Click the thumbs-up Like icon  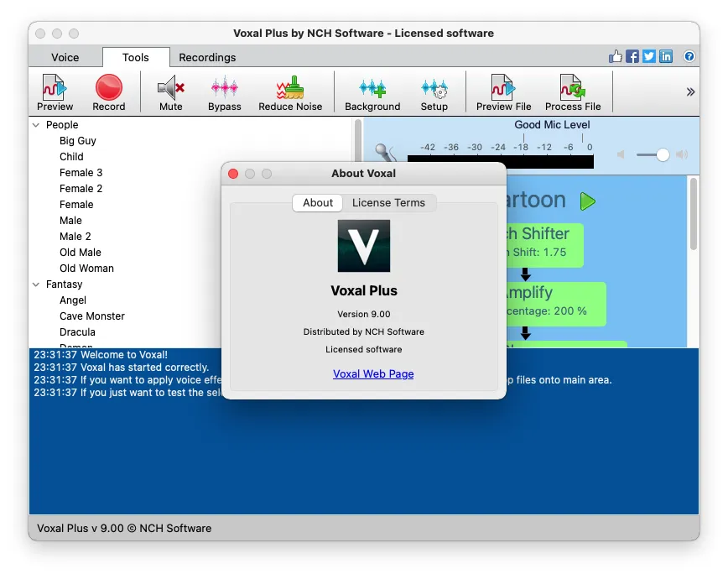pyautogui.click(x=615, y=56)
